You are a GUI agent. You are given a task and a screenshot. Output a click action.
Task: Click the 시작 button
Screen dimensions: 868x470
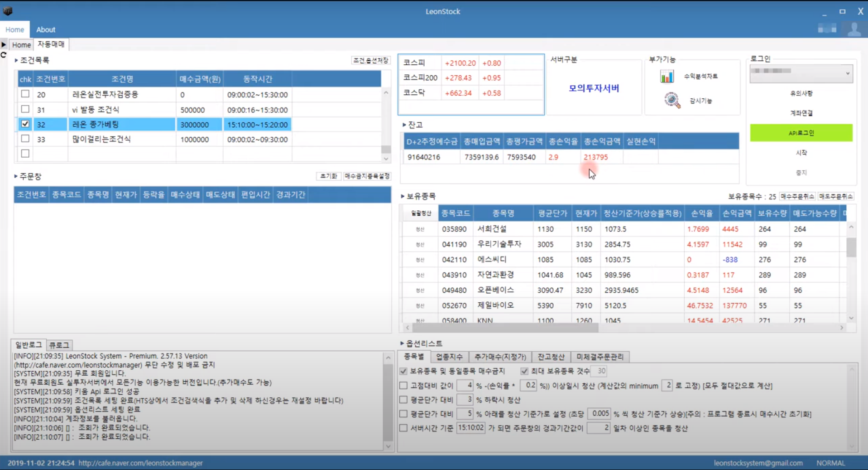(801, 153)
